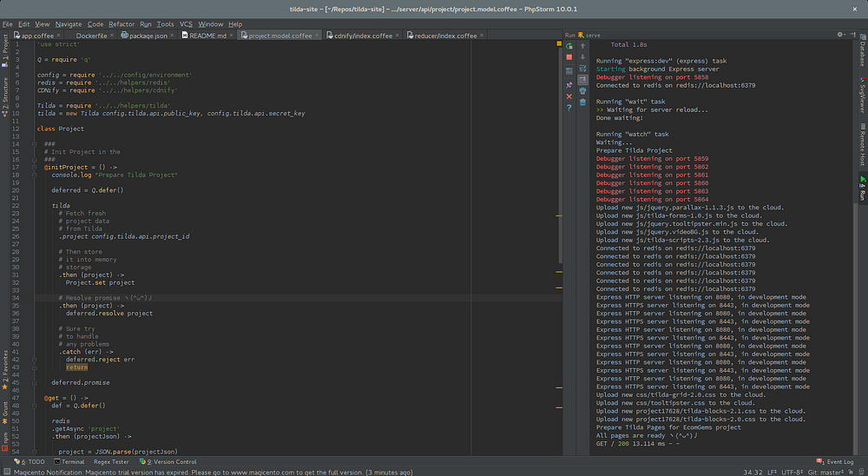This screenshot has width=868, height=476.
Task: Click the yellow inspection indicator atop editor
Action: [x=559, y=43]
